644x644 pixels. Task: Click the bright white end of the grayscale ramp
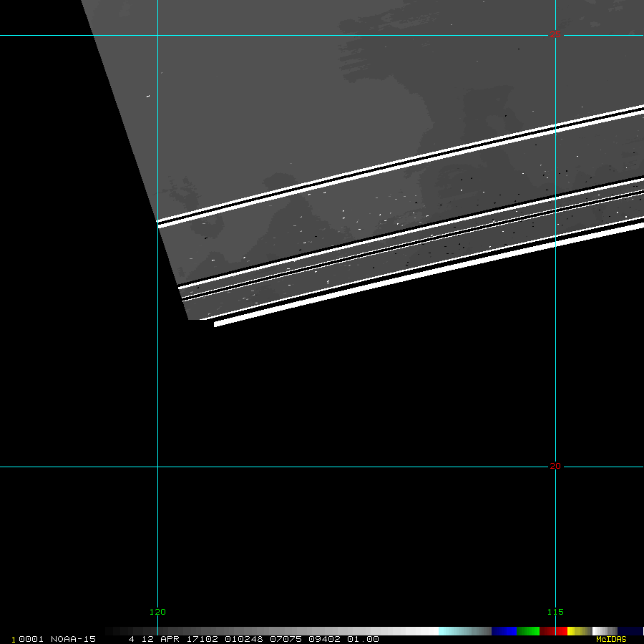[428, 631]
